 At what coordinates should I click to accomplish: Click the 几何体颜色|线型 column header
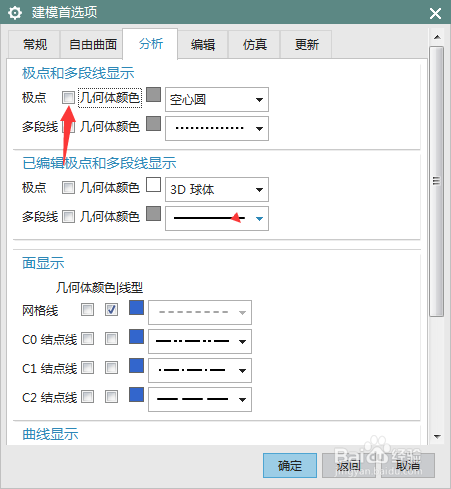[x=99, y=288]
